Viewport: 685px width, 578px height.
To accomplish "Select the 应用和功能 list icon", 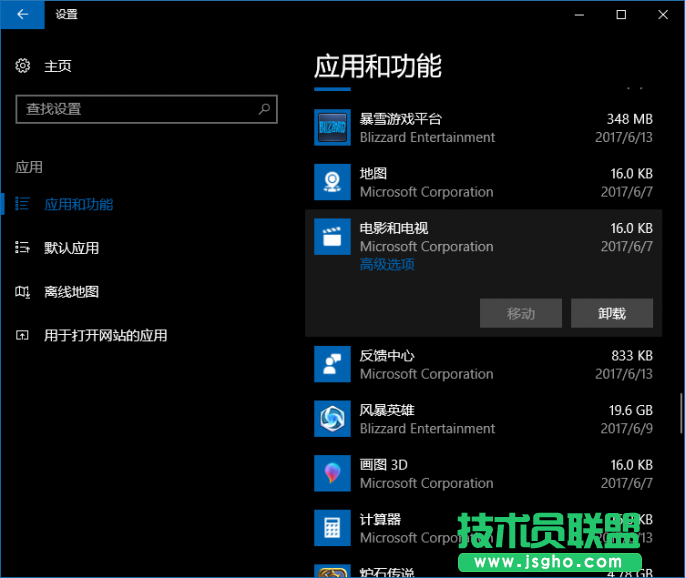I will (22, 204).
